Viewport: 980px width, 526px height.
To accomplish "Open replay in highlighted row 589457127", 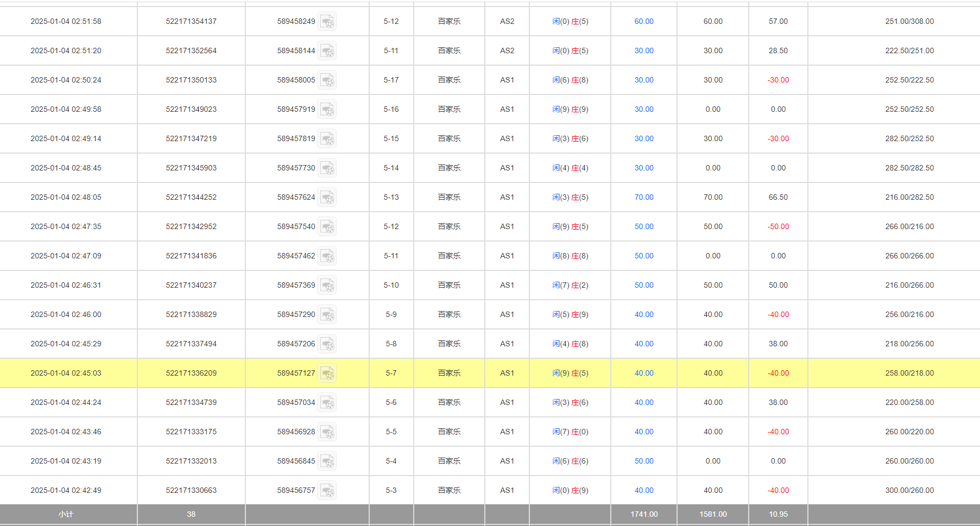I will pyautogui.click(x=327, y=373).
